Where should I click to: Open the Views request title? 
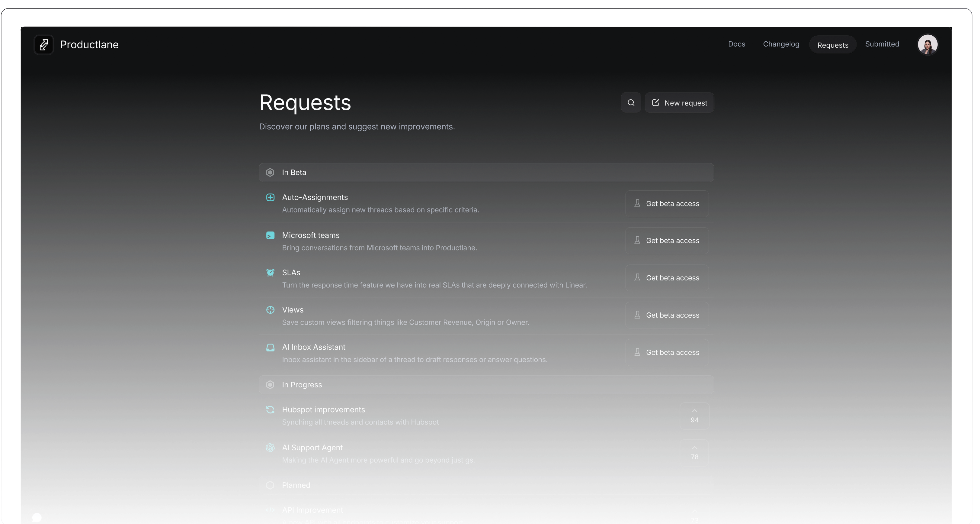(293, 310)
